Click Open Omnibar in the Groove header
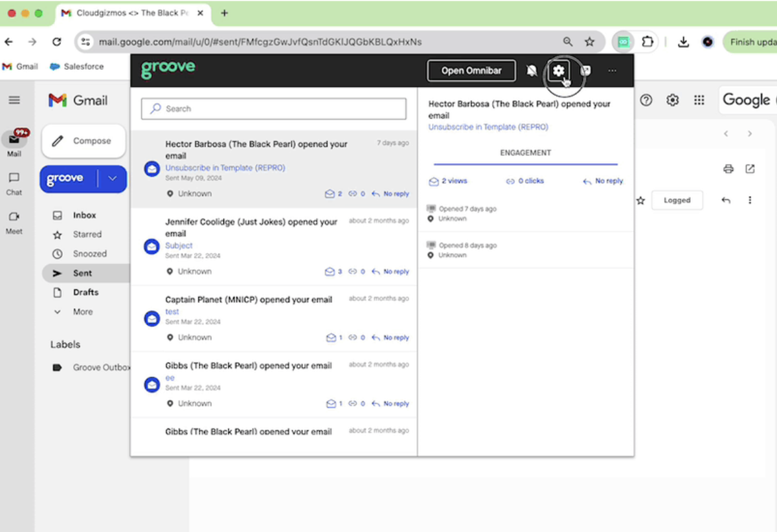Viewport: 777px width, 532px height. 471,71
